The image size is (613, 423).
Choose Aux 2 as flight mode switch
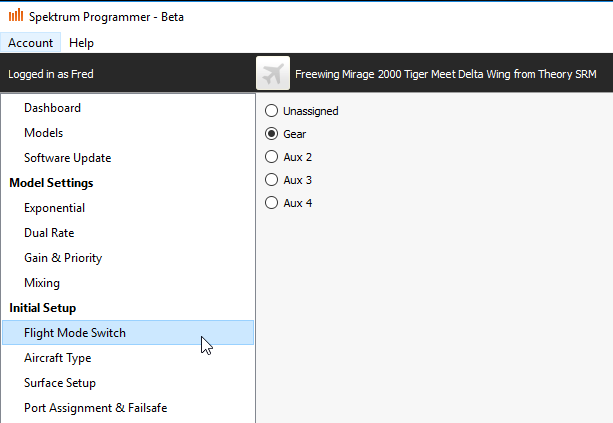pyautogui.click(x=271, y=157)
